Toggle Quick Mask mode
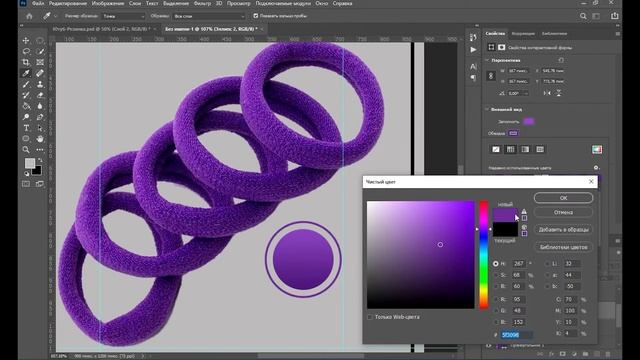 [26, 184]
